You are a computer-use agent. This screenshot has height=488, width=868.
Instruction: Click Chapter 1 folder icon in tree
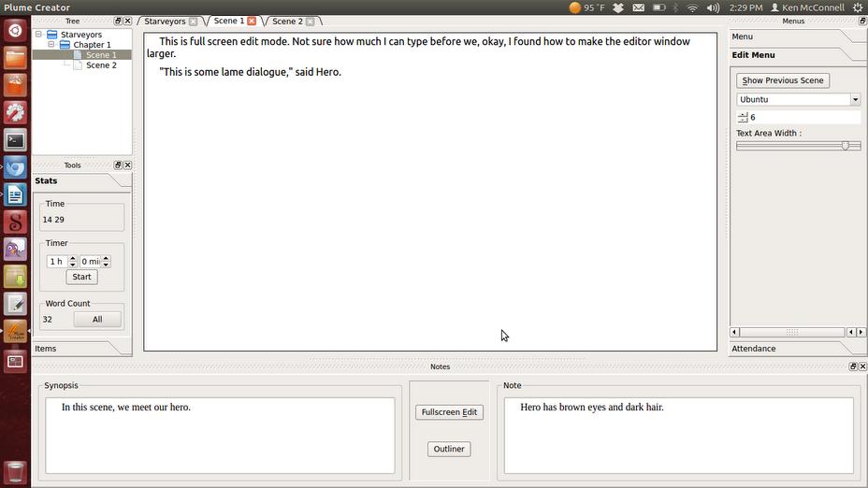click(65, 44)
